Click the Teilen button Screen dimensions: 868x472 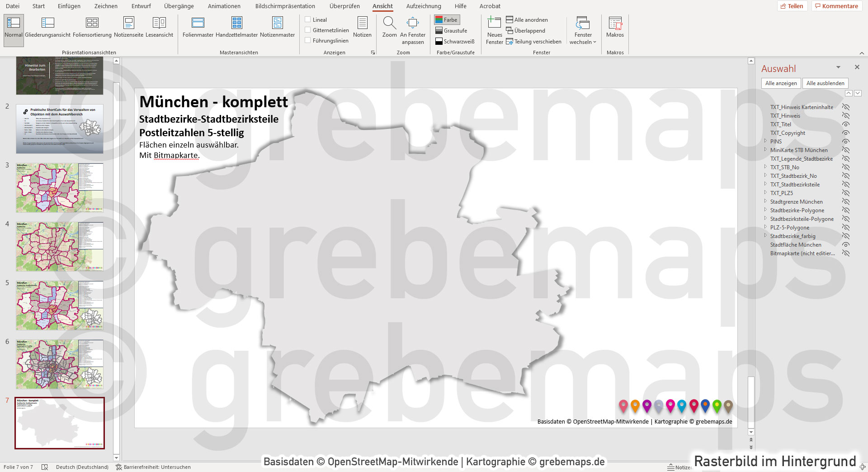click(792, 6)
